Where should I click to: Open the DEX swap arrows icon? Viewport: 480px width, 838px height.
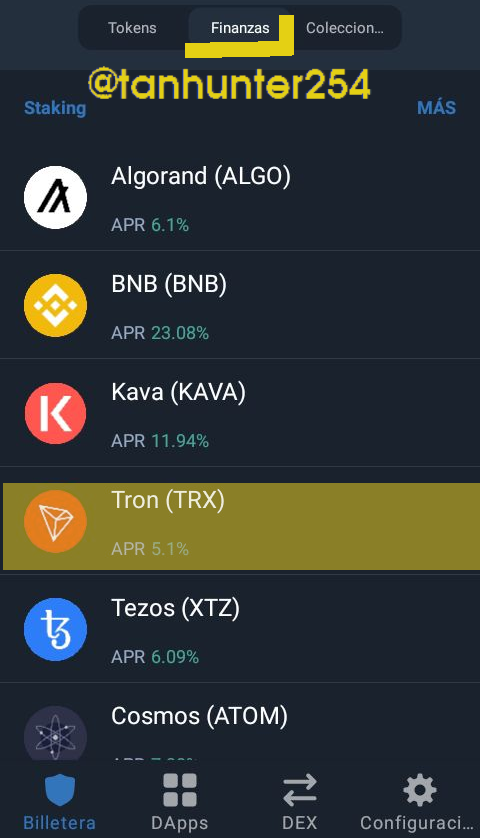[x=299, y=790]
